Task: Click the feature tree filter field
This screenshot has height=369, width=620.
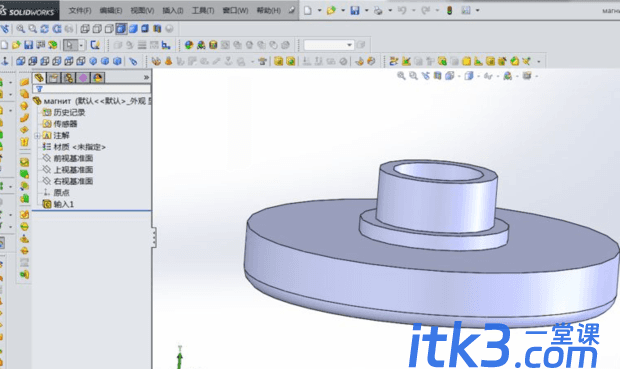Action: (x=92, y=89)
